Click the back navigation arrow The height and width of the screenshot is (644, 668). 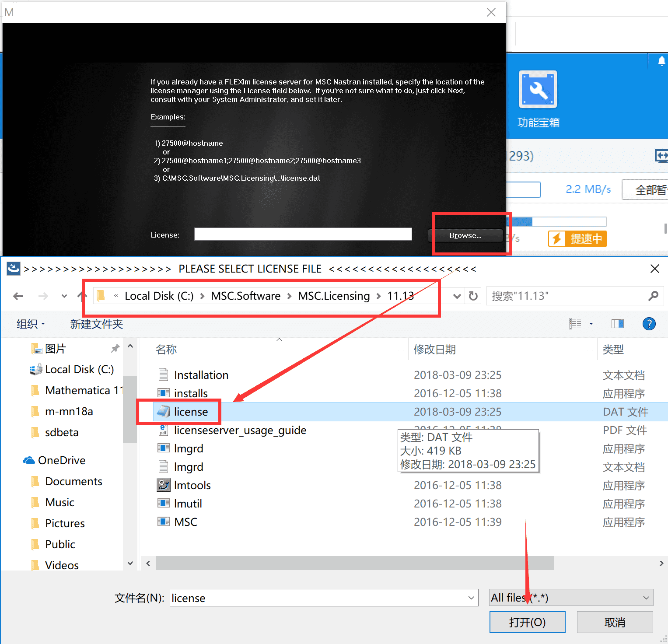click(x=18, y=296)
